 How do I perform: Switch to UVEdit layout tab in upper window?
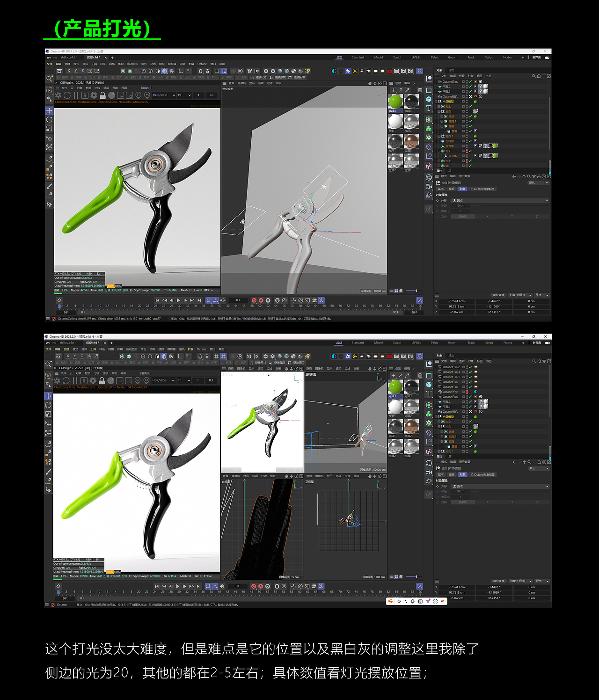pyautogui.click(x=416, y=58)
